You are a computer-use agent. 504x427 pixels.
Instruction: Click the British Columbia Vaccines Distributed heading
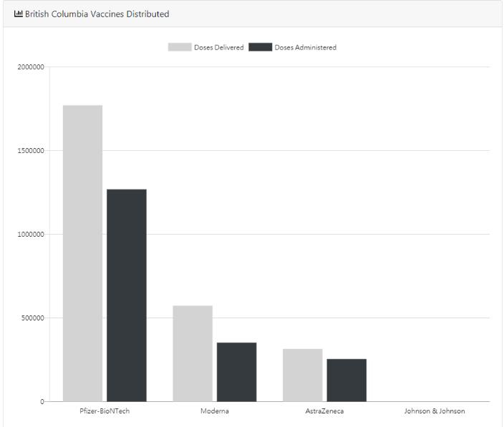click(x=97, y=14)
